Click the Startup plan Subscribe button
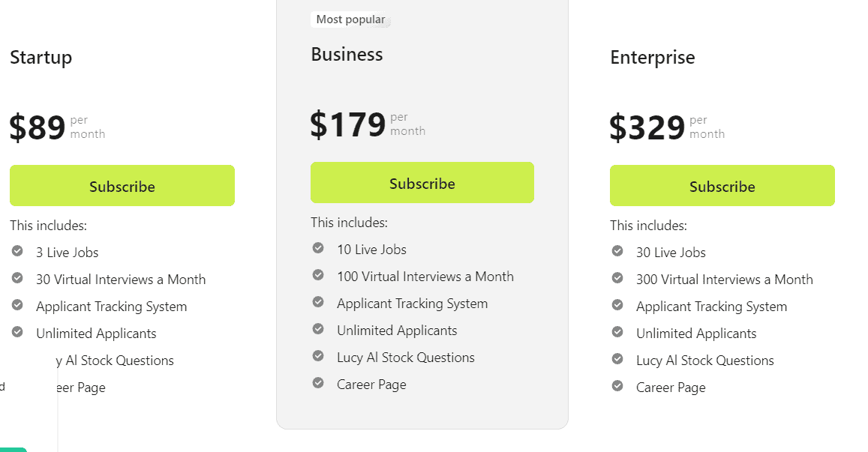The height and width of the screenshot is (452, 868). pos(122,186)
